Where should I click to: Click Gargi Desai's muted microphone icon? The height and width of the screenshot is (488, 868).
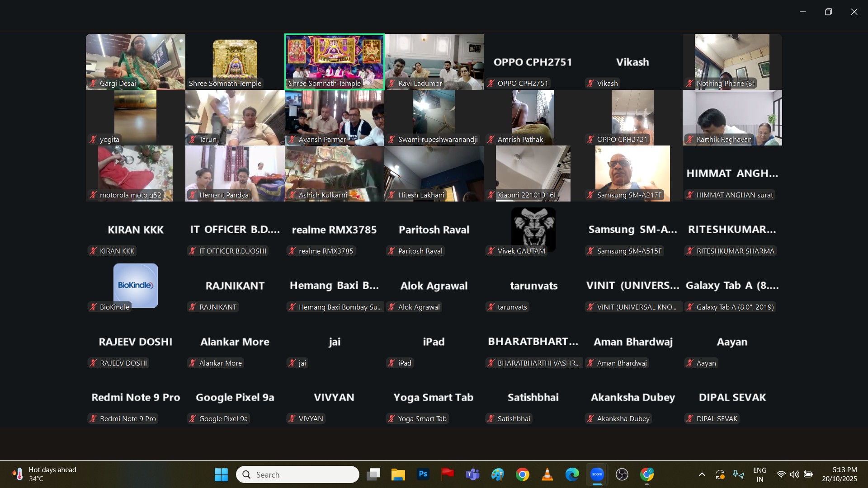click(x=93, y=84)
